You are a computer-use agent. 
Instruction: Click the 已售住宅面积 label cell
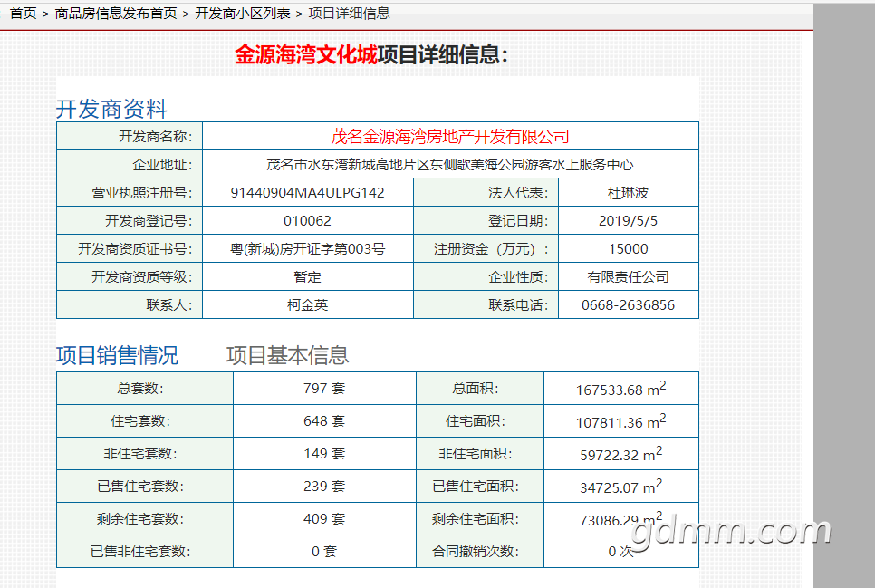480,487
